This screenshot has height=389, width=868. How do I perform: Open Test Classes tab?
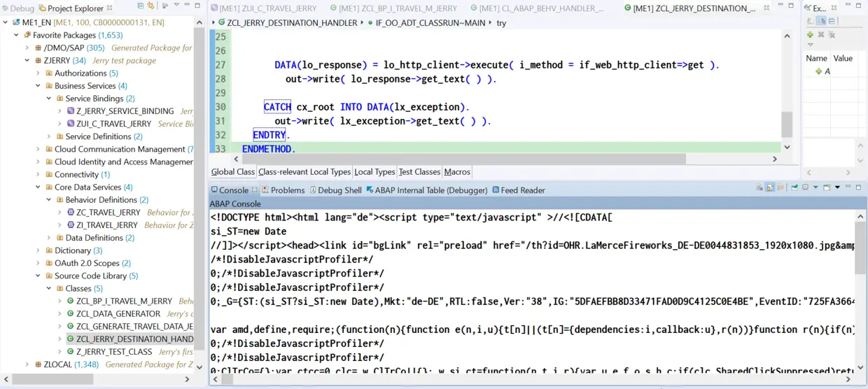(419, 172)
